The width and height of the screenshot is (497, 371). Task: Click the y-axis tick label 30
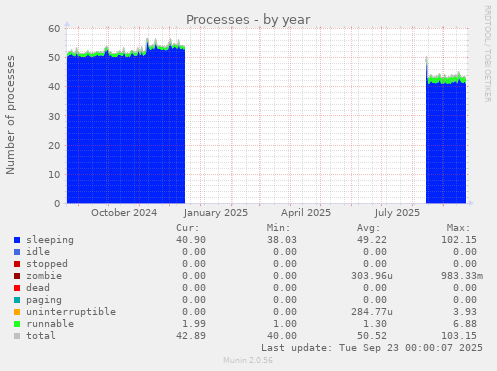pos(54,116)
